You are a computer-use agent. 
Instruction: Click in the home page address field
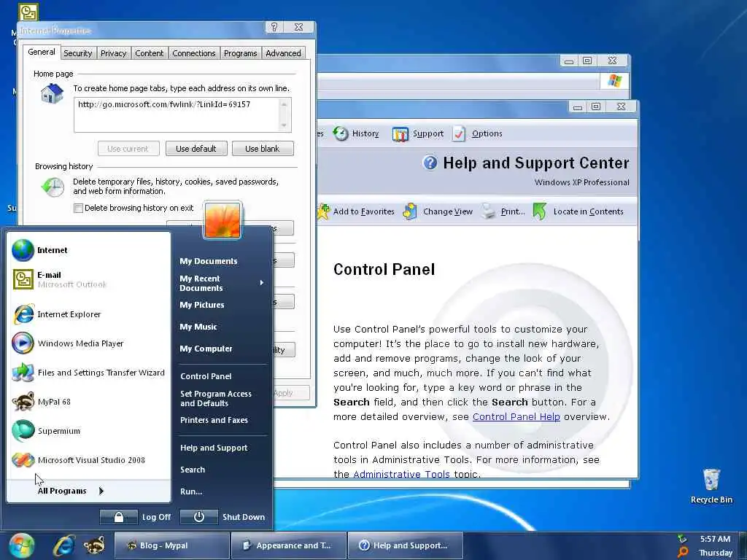[177, 114]
